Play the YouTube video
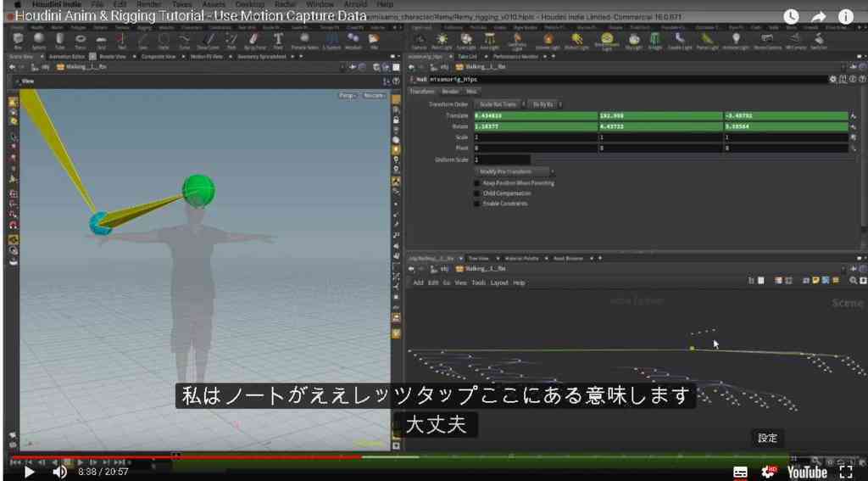This screenshot has height=481, width=868. pos(30,473)
